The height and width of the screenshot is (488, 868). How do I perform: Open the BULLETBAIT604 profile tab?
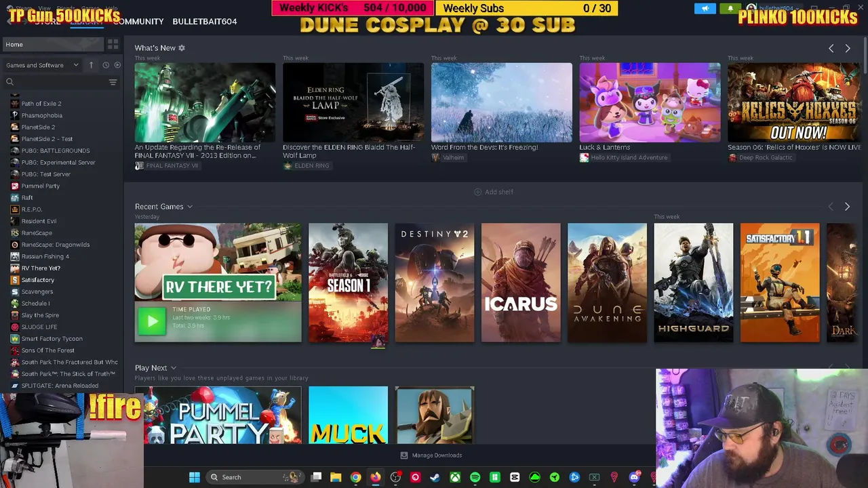click(x=205, y=22)
